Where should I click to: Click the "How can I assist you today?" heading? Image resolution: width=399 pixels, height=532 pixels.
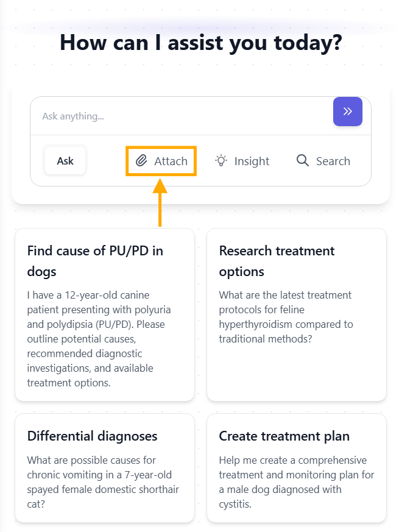coord(200,43)
